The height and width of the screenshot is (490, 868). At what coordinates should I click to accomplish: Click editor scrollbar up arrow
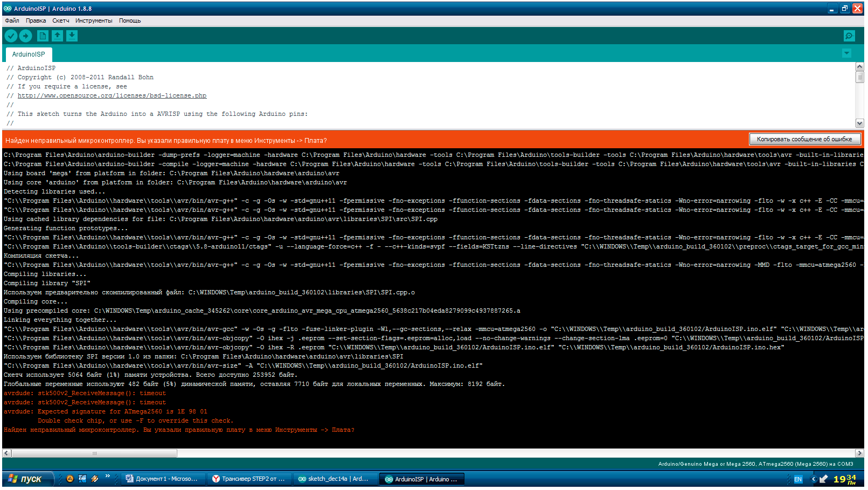pyautogui.click(x=859, y=67)
